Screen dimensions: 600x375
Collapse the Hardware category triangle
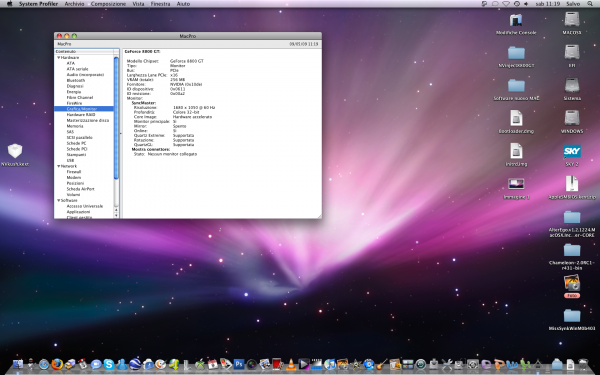coord(59,57)
